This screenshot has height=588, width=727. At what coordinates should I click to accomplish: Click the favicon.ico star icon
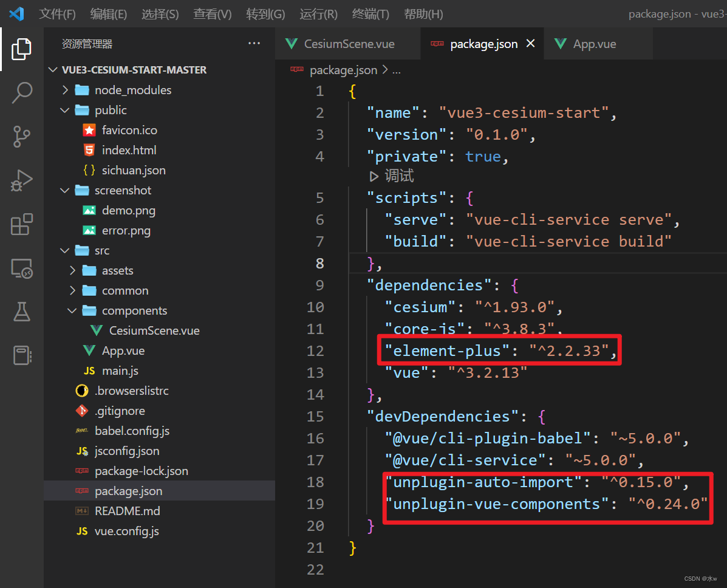(x=89, y=131)
